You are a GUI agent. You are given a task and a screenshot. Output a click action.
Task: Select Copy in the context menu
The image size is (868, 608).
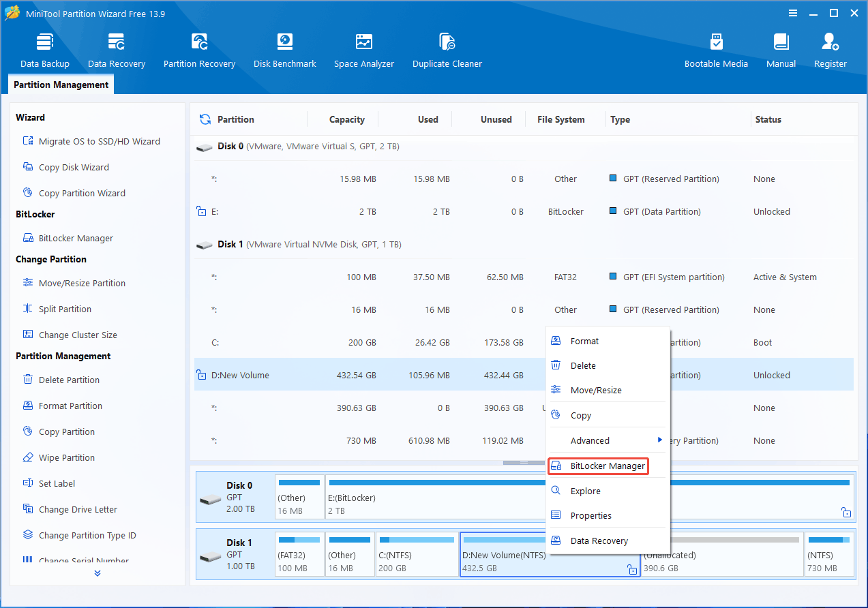608,415
